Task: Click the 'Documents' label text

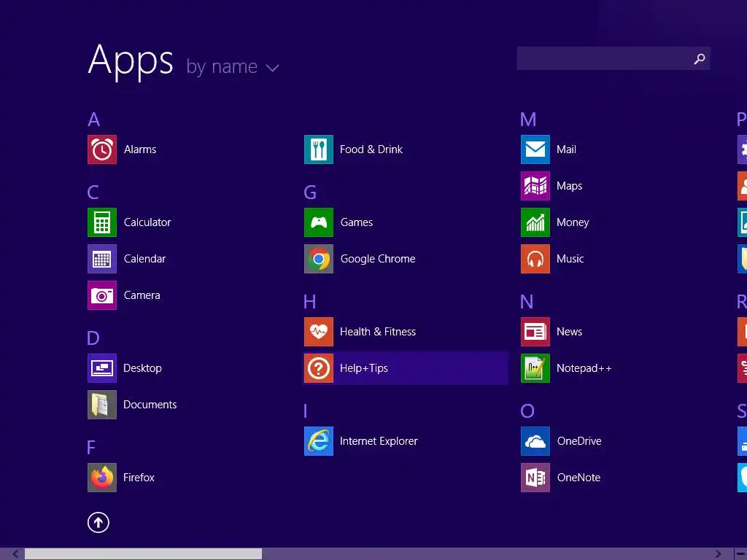Action: pos(150,405)
